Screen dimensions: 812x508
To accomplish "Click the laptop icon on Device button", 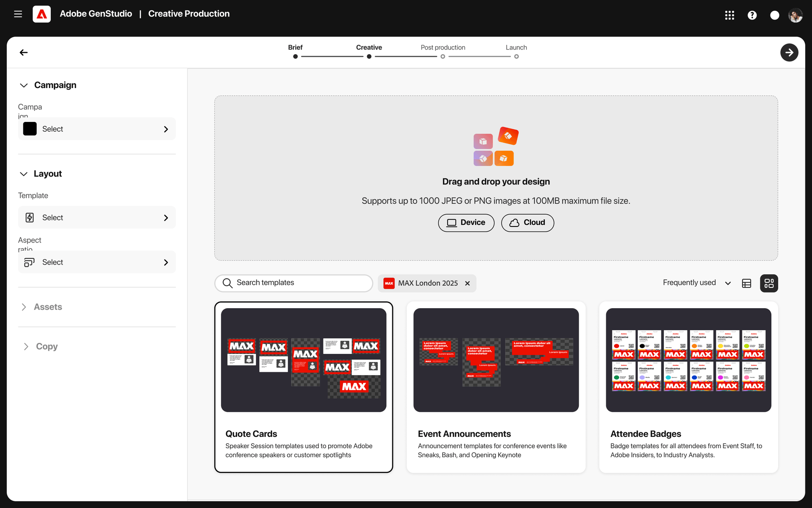I will point(452,223).
